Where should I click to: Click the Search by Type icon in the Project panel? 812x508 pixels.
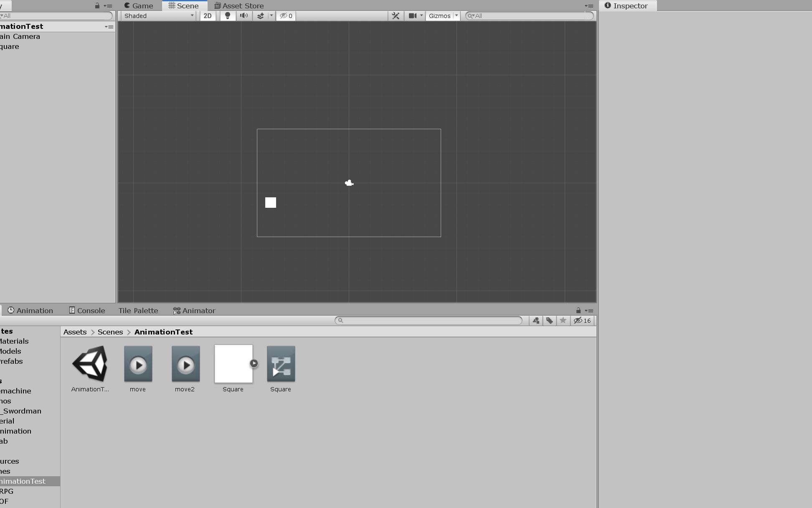536,321
